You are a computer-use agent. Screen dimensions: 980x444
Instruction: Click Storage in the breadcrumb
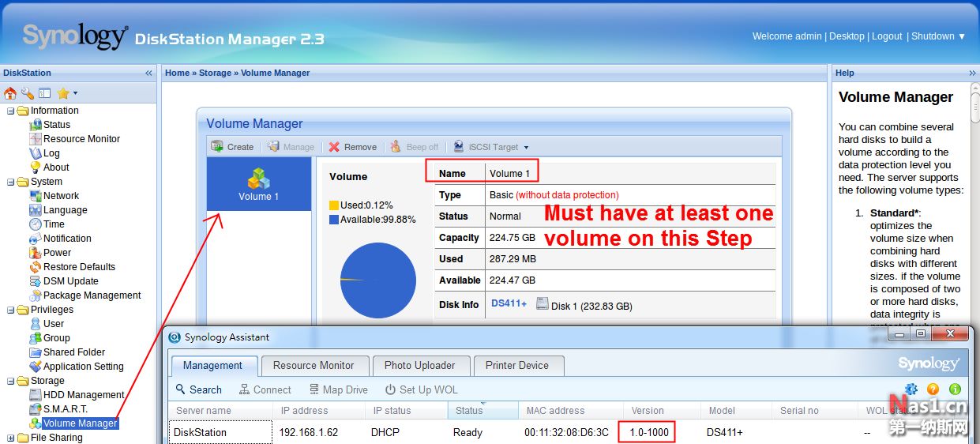pyautogui.click(x=215, y=73)
